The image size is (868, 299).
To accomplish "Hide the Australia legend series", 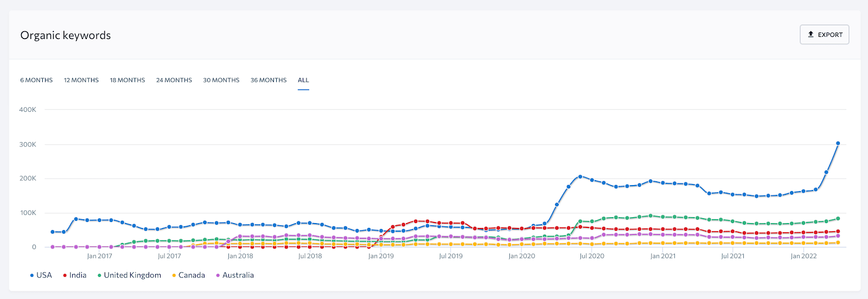I will click(235, 275).
